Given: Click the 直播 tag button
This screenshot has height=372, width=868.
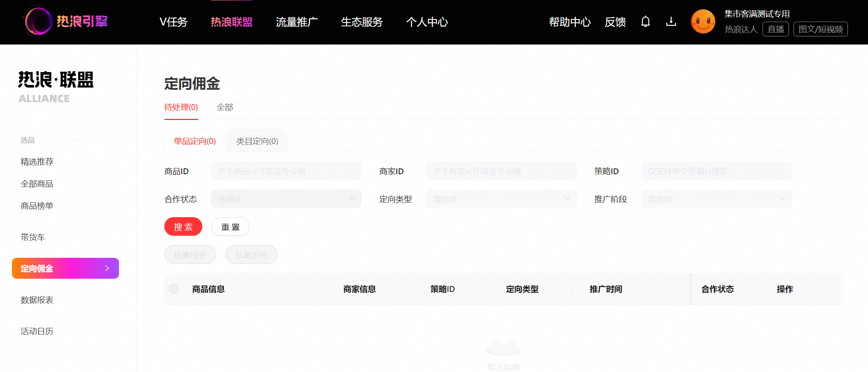Looking at the screenshot, I should click(776, 29).
